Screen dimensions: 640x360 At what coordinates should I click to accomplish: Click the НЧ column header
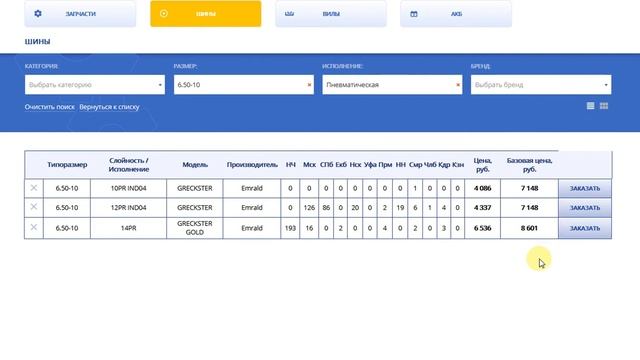[290, 164]
